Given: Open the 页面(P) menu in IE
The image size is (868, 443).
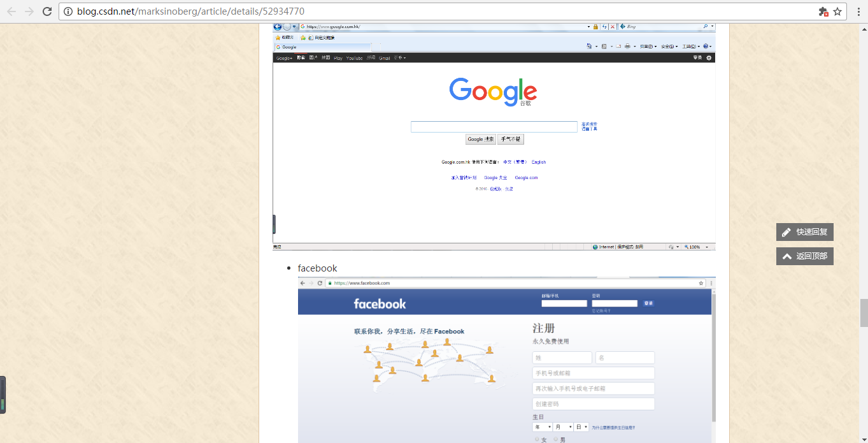Looking at the screenshot, I should 648,47.
